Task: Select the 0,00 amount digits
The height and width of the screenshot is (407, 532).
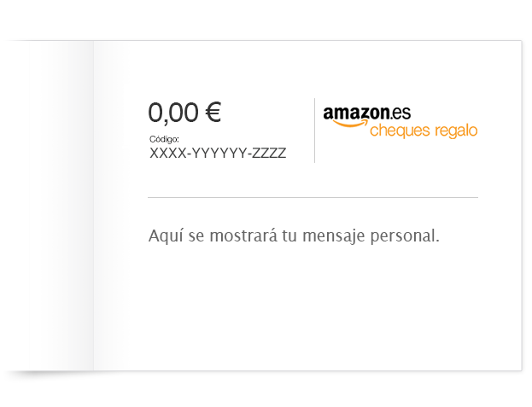Action: pyautogui.click(x=173, y=113)
